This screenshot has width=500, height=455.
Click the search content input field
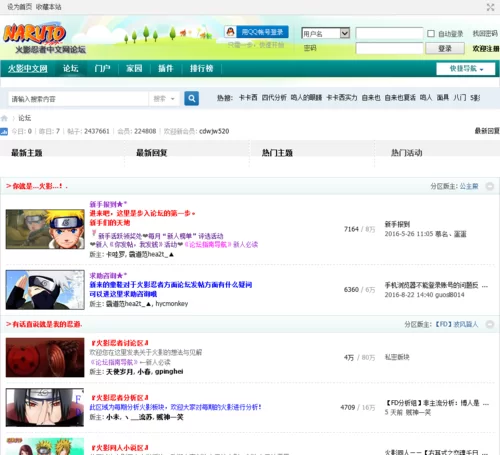click(78, 99)
